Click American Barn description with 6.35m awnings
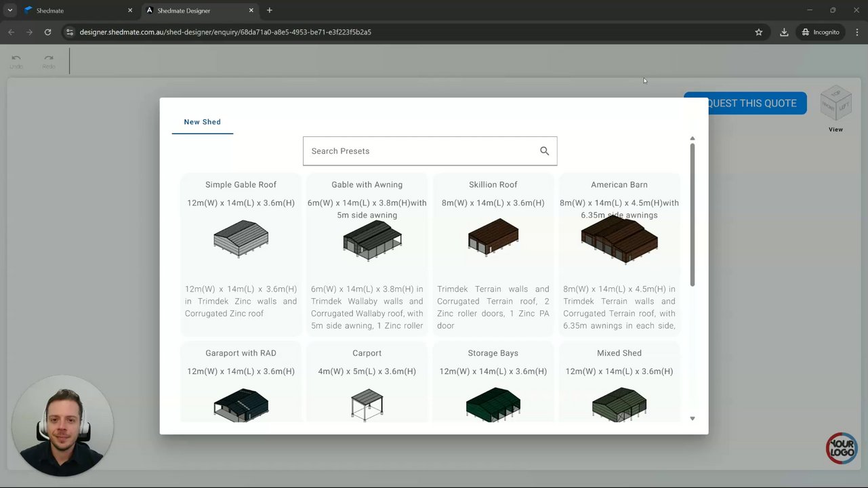Viewport: 868px width, 488px height. point(619,307)
